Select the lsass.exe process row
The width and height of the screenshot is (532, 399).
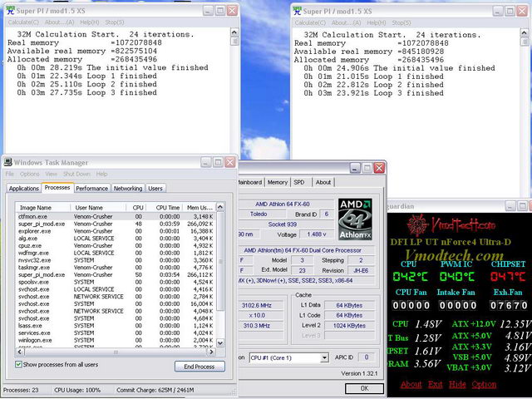116,326
